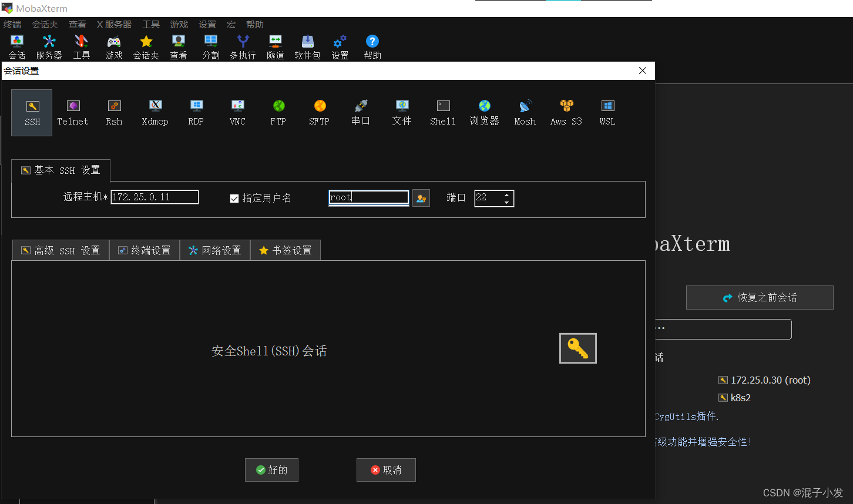Uncheck 指定用户名 checkbox
The image size is (853, 504).
(x=234, y=198)
